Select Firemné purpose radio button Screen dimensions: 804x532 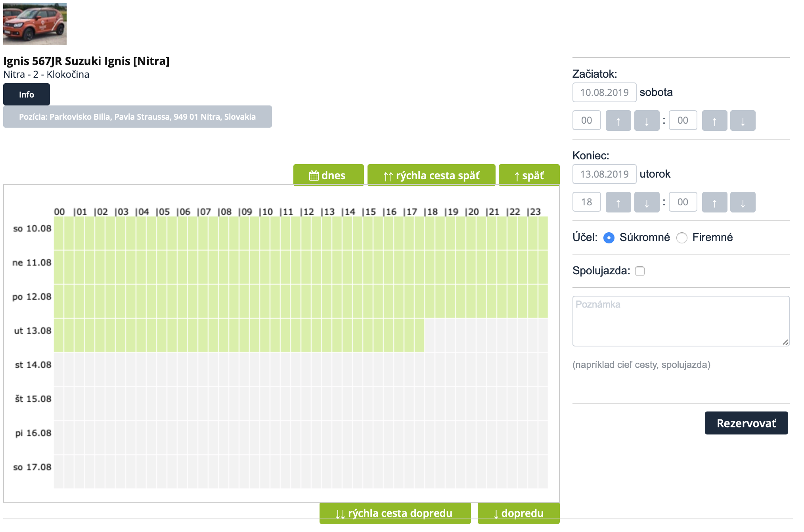tap(681, 238)
